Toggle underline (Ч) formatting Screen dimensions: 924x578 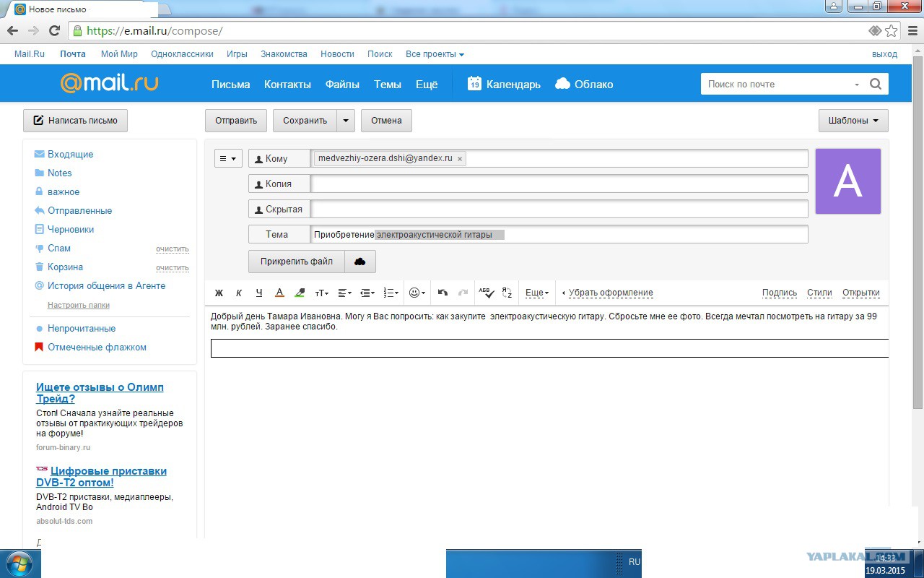coord(259,293)
